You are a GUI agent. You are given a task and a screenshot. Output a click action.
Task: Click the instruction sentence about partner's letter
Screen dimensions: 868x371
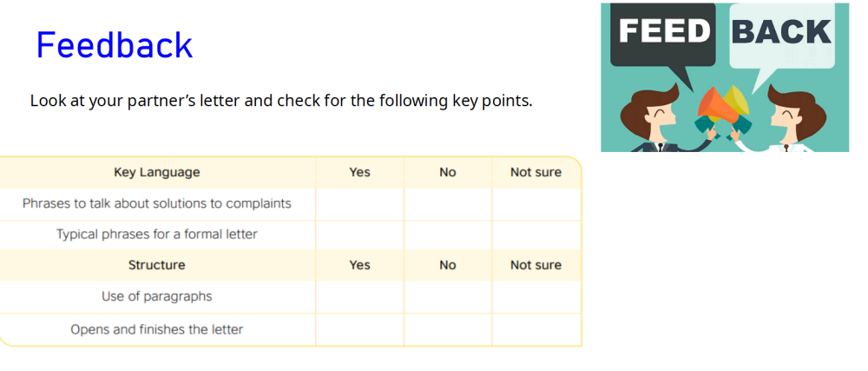[281, 102]
